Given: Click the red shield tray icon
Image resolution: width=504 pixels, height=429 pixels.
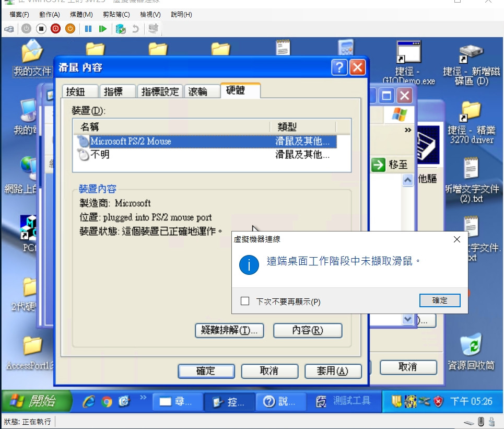Looking at the screenshot, I should [x=438, y=401].
